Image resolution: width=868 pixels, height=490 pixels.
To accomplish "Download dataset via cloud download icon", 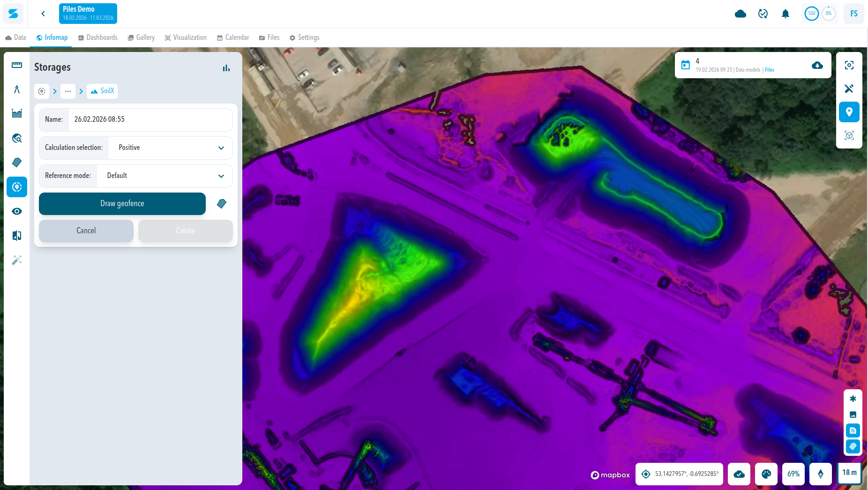I will 817,65.
